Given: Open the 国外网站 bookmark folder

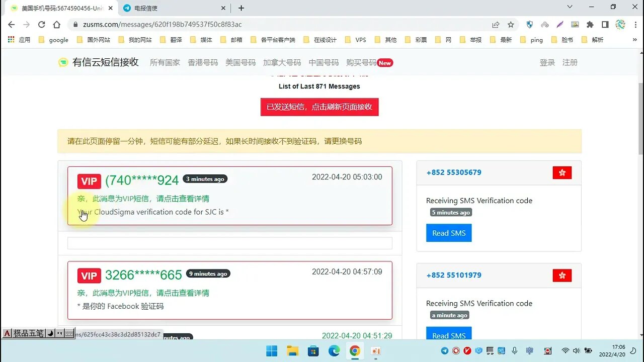Looking at the screenshot, I should (x=94, y=40).
